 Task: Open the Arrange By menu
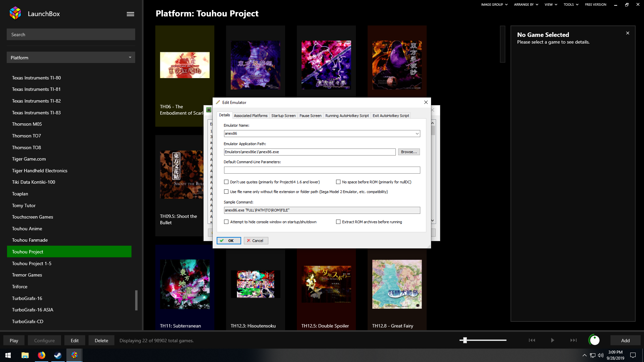tap(526, 4)
